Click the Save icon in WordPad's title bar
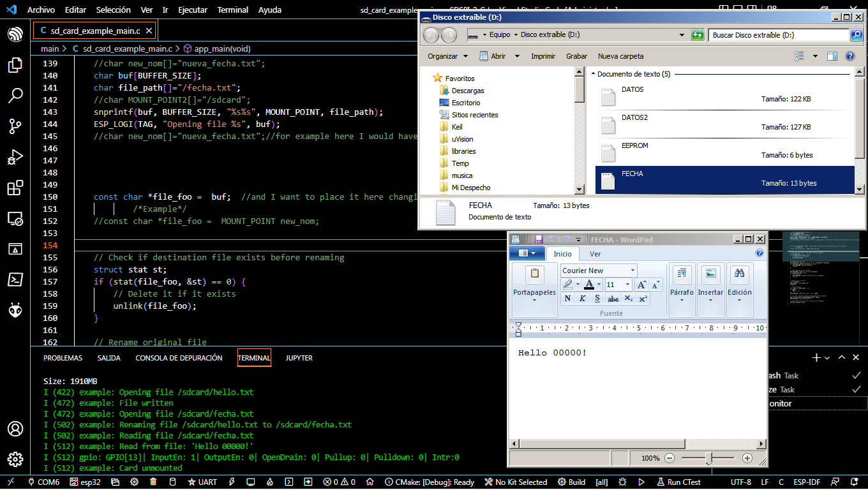This screenshot has height=490, width=868. tap(539, 239)
